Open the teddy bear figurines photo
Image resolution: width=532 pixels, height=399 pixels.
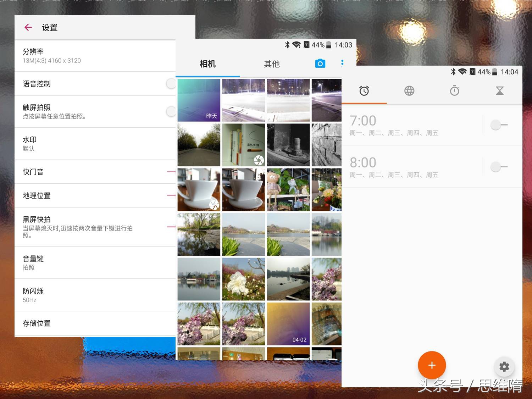tap(288, 190)
